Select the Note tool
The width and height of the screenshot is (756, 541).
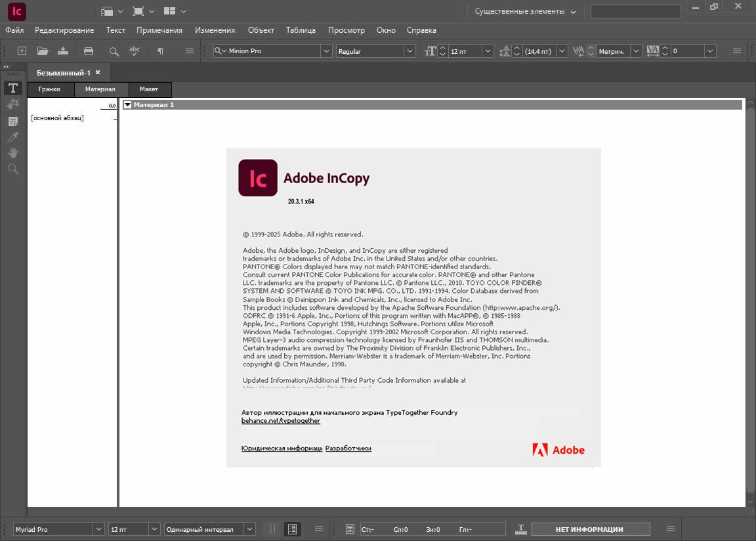point(13,121)
